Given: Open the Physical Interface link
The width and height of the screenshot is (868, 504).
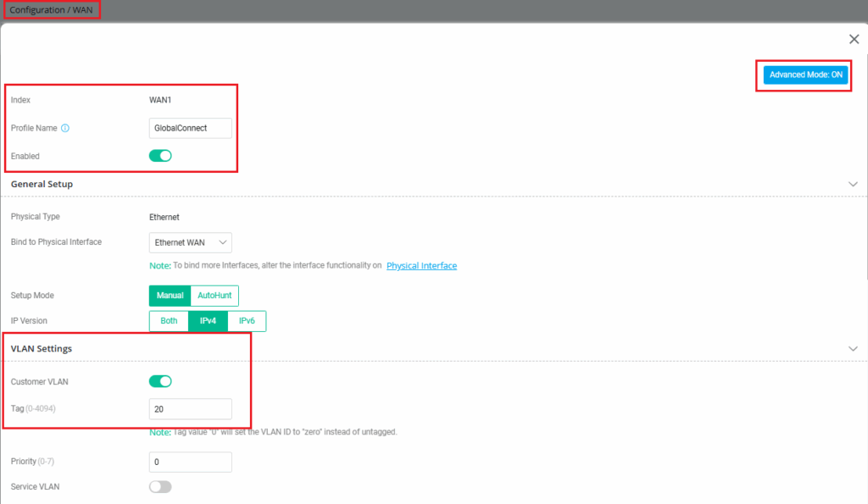Looking at the screenshot, I should 421,266.
